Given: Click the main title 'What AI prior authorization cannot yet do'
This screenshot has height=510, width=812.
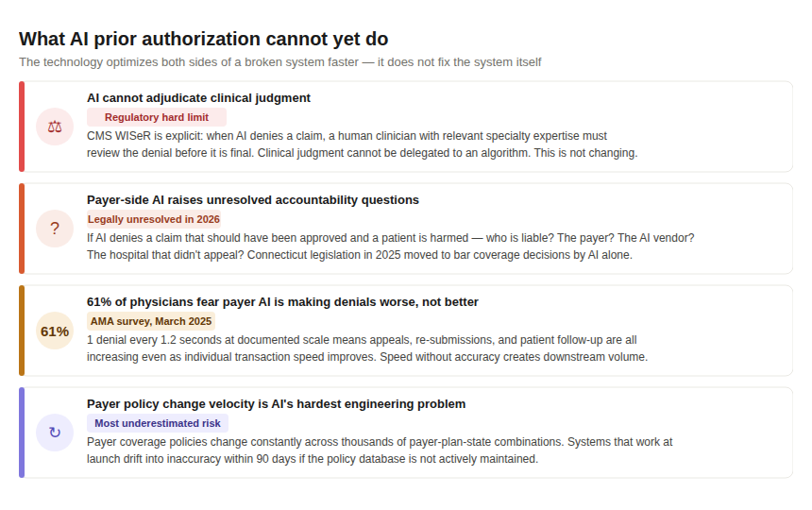Looking at the screenshot, I should pos(204,39).
